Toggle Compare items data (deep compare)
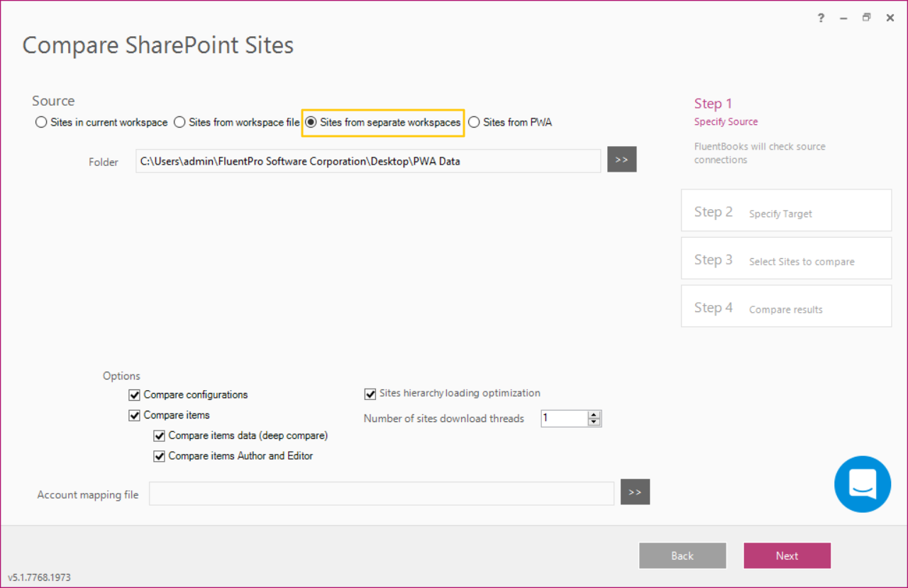The width and height of the screenshot is (908, 588). coord(159,436)
